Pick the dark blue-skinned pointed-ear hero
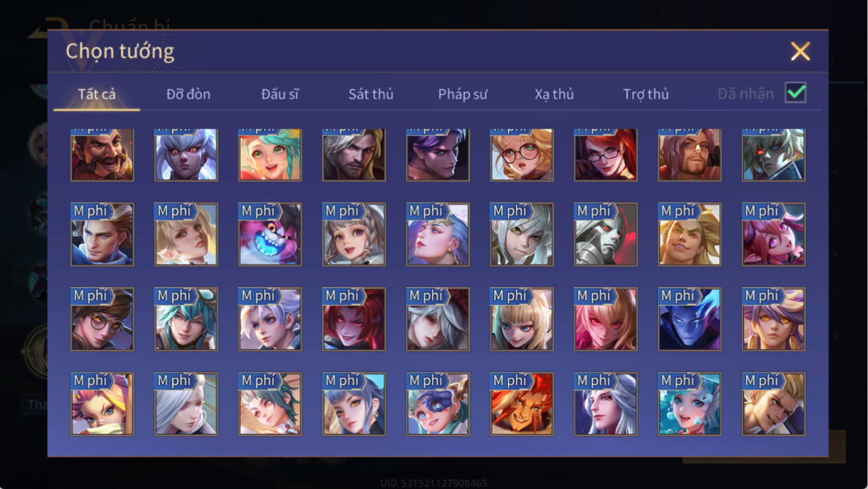868x489 pixels. (690, 319)
